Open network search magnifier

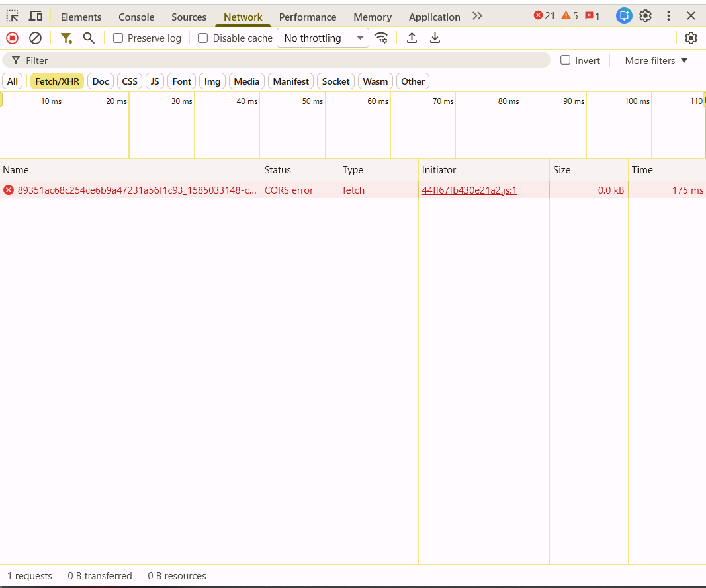pos(89,38)
